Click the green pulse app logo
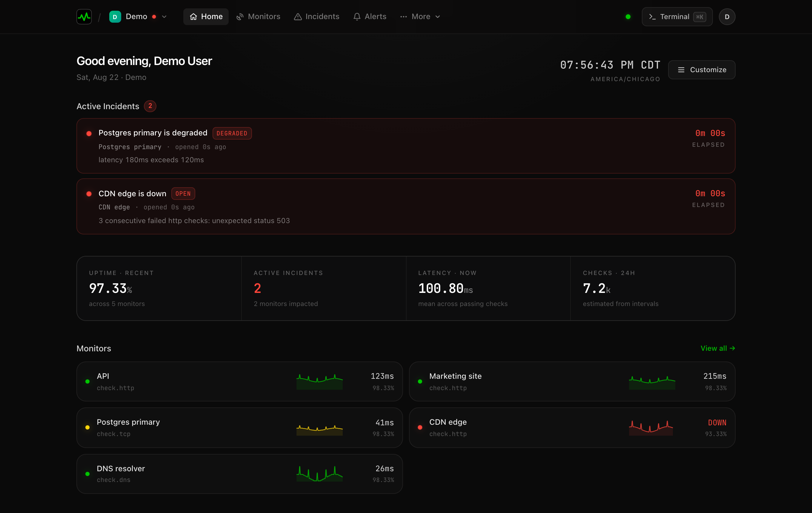Screen dimensions: 812x513 84,16
